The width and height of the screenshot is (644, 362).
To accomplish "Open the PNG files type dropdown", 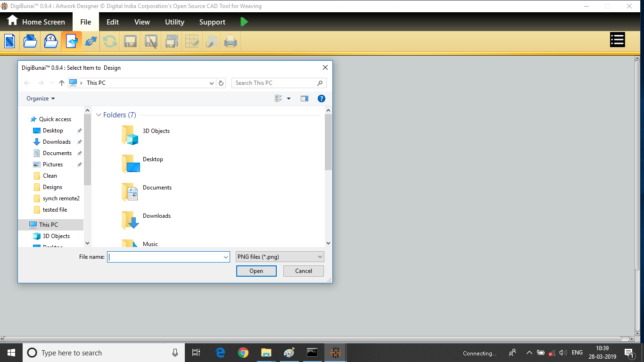I will (280, 257).
